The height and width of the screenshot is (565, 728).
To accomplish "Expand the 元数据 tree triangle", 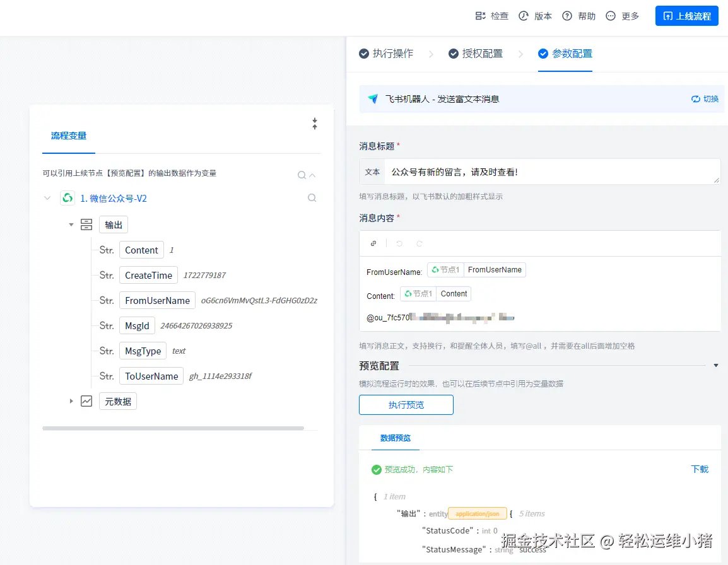I will 71,401.
